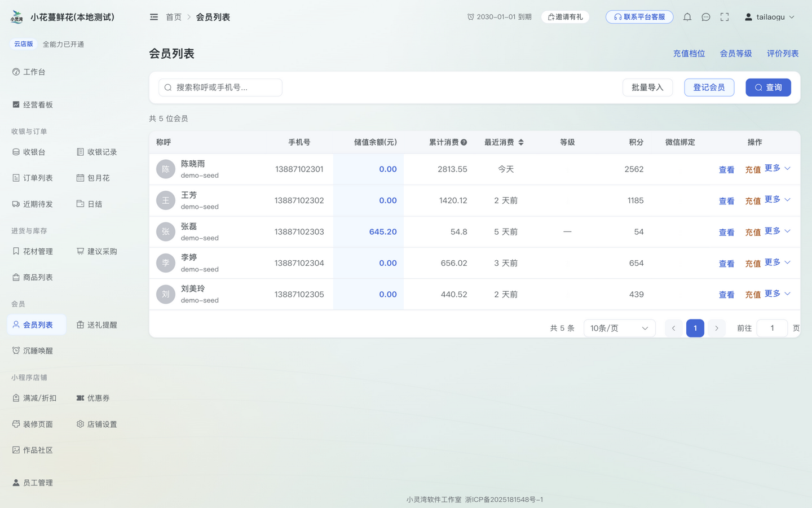Open the 10条/页 page size dropdown
Image resolution: width=812 pixels, height=508 pixels.
click(619, 328)
